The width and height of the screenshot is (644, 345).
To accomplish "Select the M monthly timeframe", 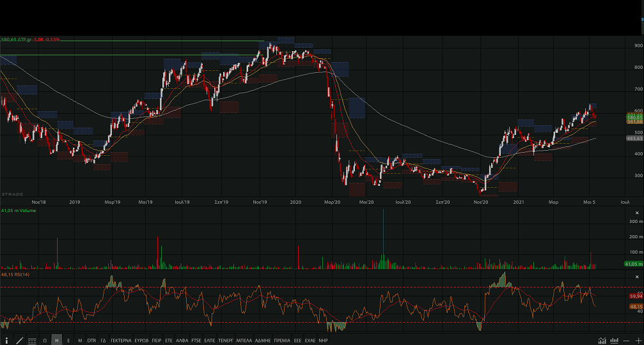I will (x=80, y=340).
